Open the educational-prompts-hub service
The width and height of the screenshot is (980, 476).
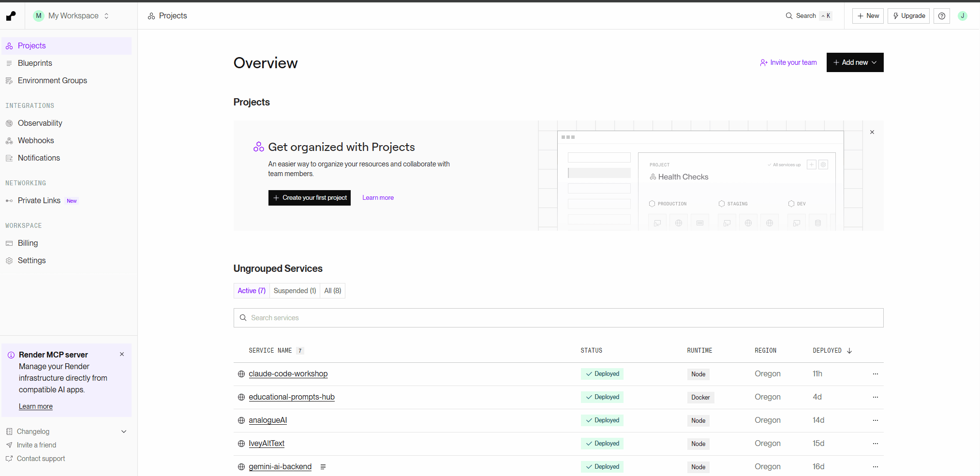[292, 397]
